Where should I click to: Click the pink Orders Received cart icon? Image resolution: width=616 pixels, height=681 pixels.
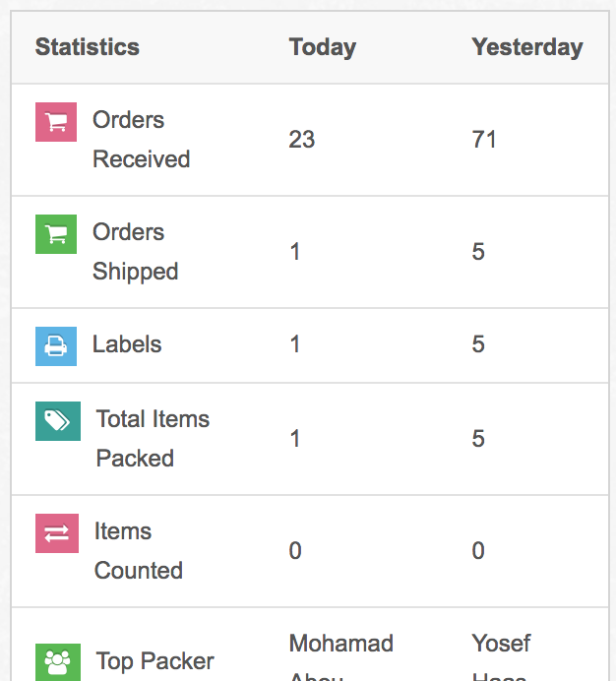pos(56,122)
